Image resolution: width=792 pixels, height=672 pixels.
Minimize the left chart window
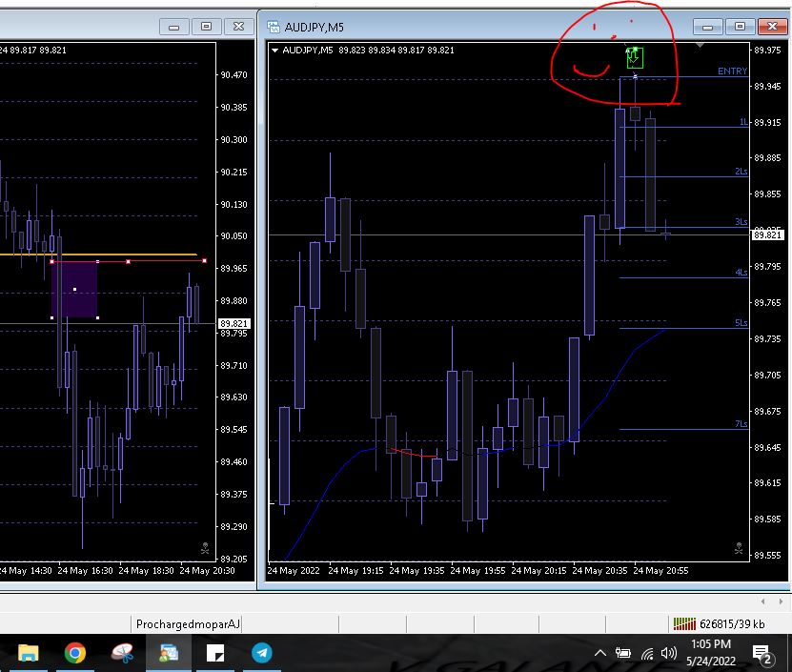(x=173, y=27)
